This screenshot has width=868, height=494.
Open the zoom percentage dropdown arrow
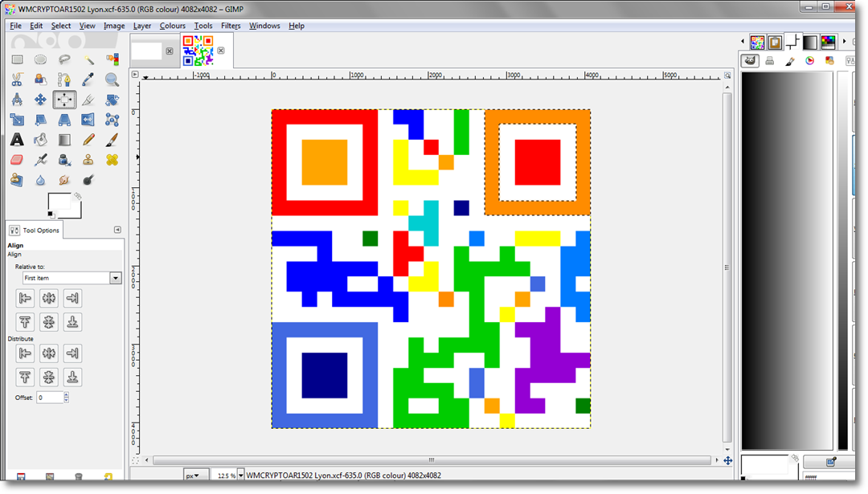[241, 476]
